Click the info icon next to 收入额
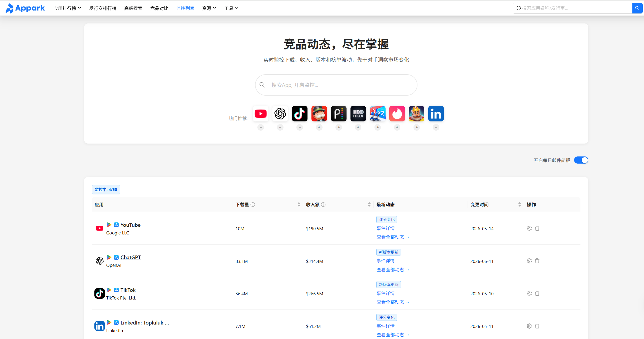 click(x=323, y=205)
